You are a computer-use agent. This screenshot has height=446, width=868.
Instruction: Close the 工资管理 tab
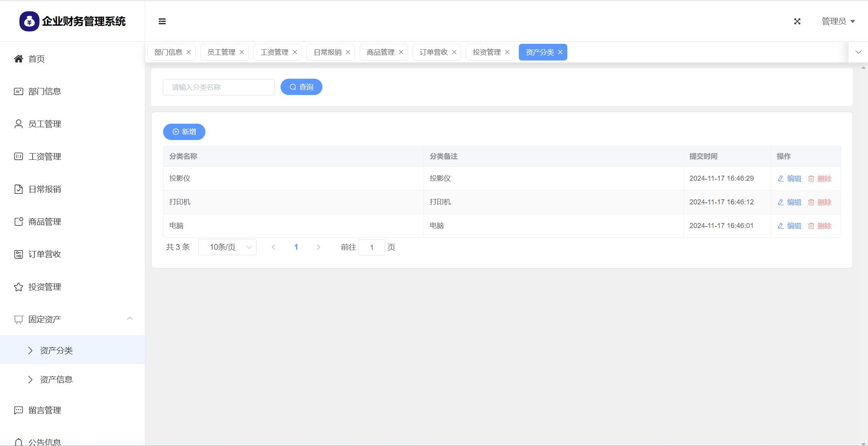[x=295, y=52]
